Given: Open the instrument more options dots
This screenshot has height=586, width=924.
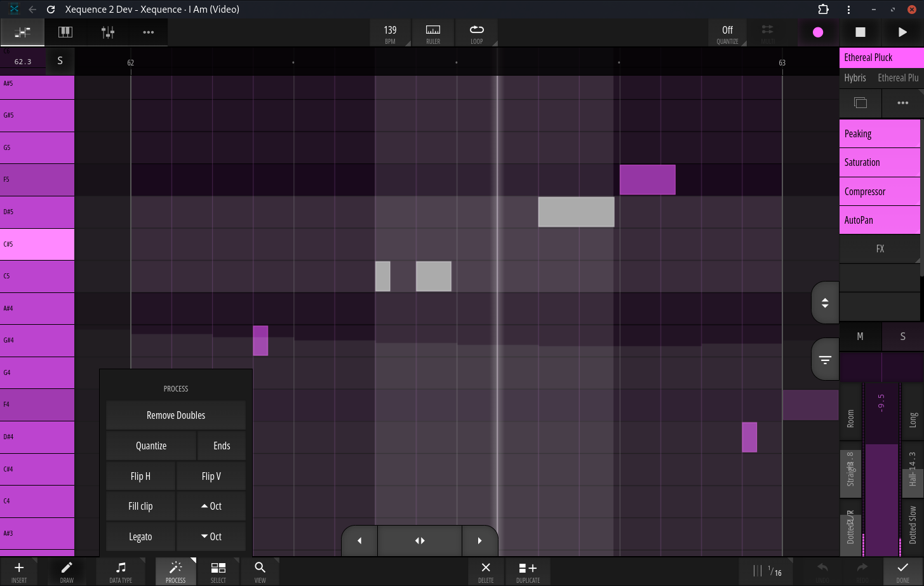Looking at the screenshot, I should coord(902,103).
